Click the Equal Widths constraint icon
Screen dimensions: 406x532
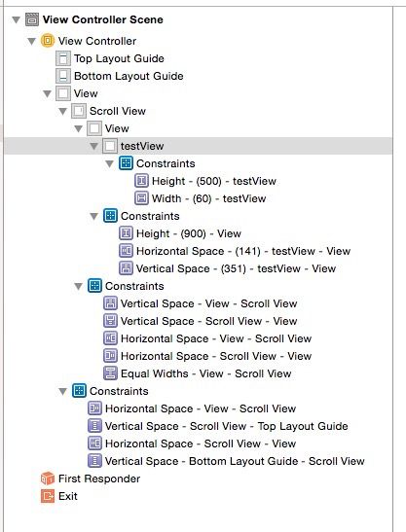(x=110, y=373)
